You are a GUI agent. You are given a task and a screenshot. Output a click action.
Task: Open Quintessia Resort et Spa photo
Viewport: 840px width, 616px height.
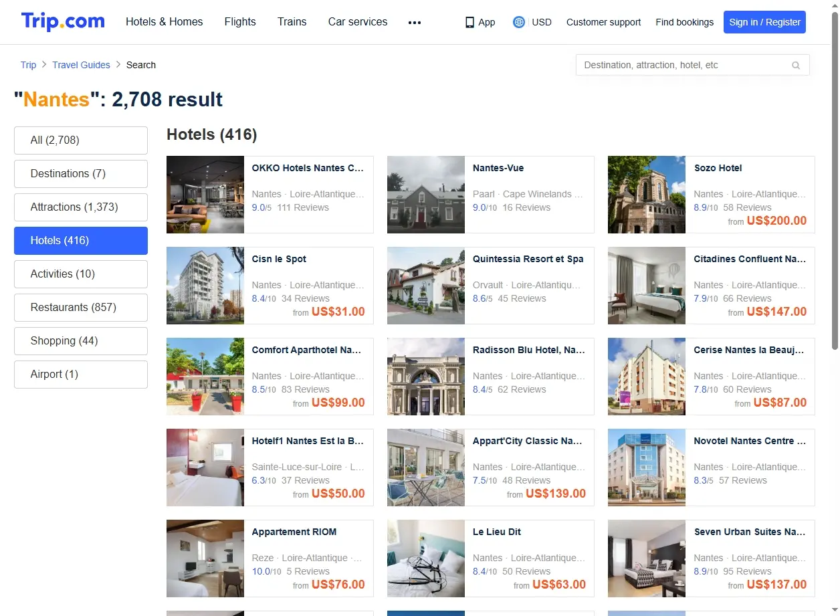pyautogui.click(x=426, y=286)
